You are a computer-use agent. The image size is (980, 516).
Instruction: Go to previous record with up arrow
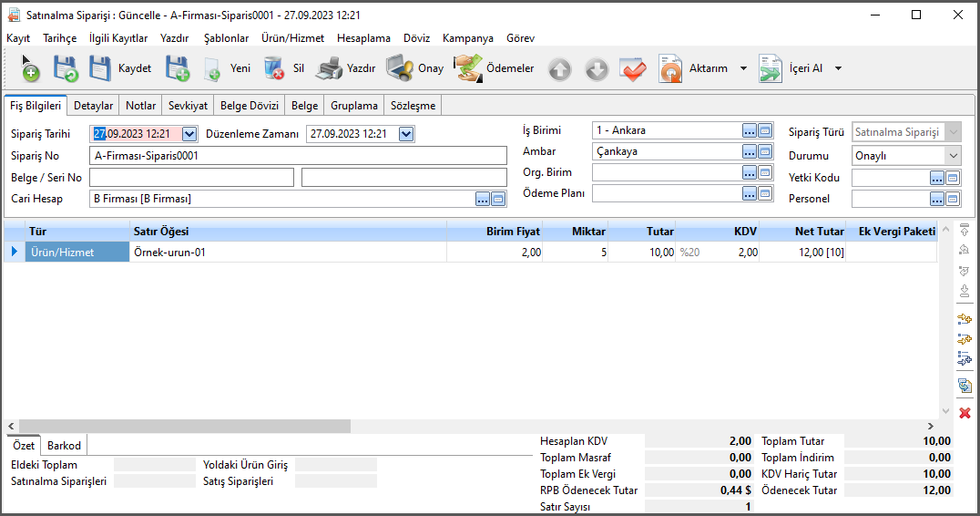coord(559,69)
